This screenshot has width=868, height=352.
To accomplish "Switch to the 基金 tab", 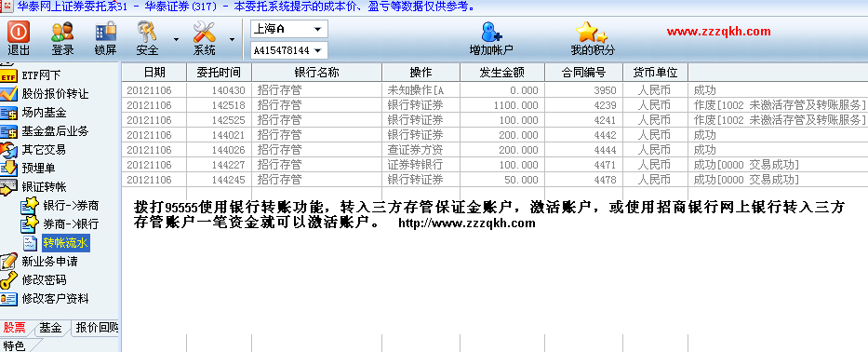I will pos(50,328).
